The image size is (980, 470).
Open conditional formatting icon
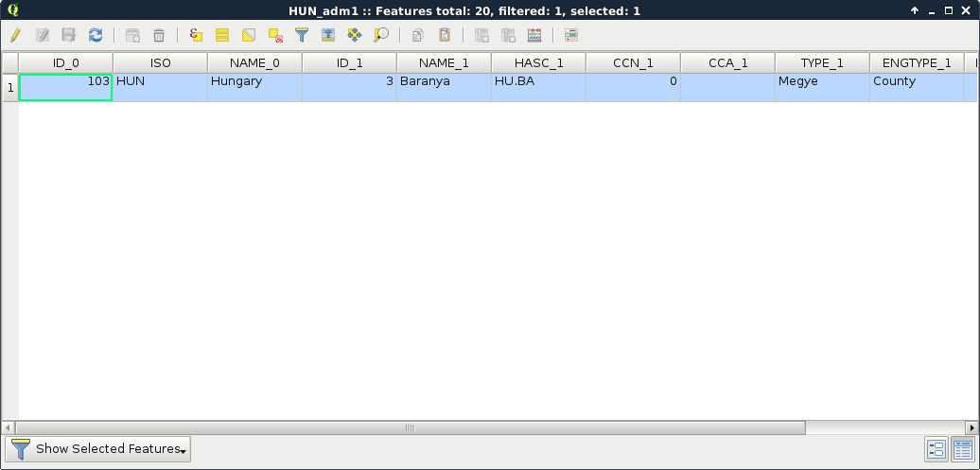tap(571, 35)
